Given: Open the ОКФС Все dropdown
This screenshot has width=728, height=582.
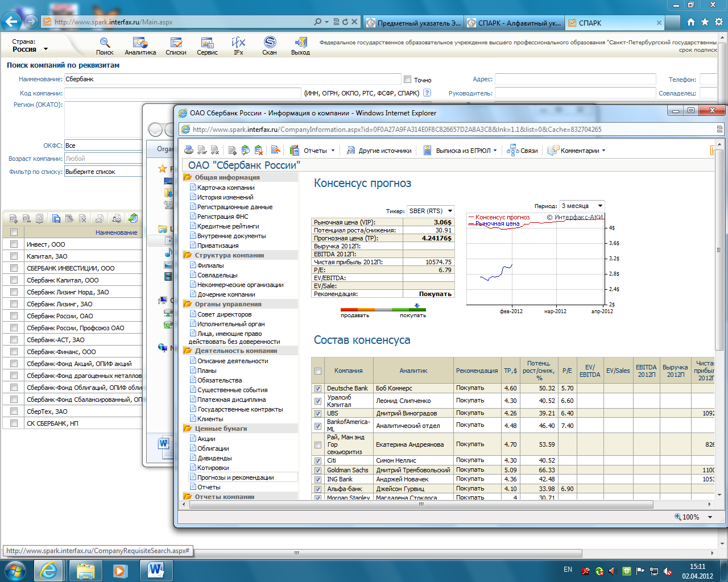Looking at the screenshot, I should click(x=103, y=145).
